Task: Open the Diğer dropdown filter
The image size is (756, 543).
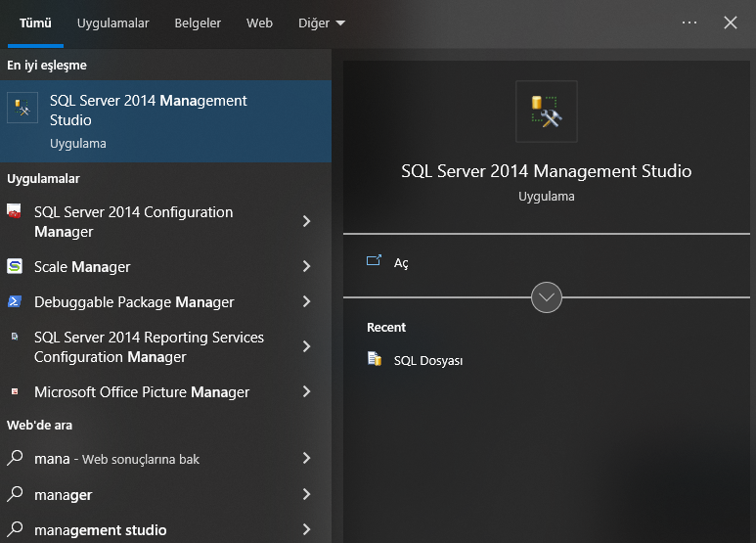Action: tap(322, 23)
